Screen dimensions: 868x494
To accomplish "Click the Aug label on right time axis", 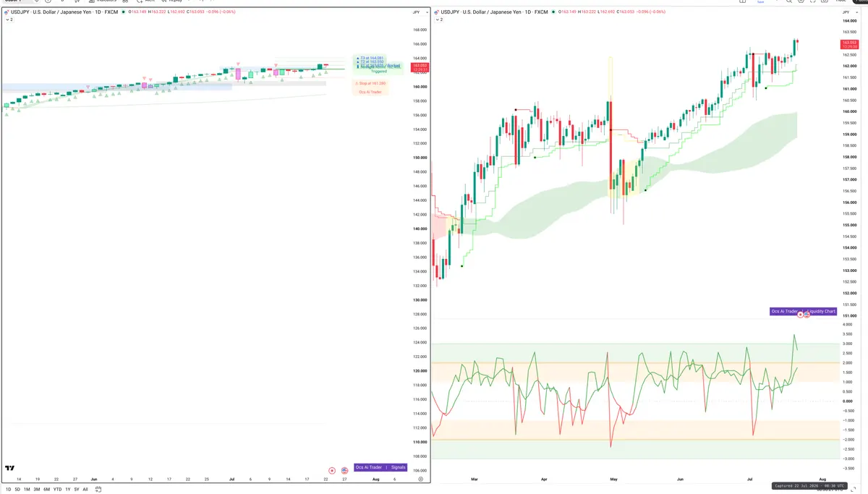I will [x=822, y=479].
